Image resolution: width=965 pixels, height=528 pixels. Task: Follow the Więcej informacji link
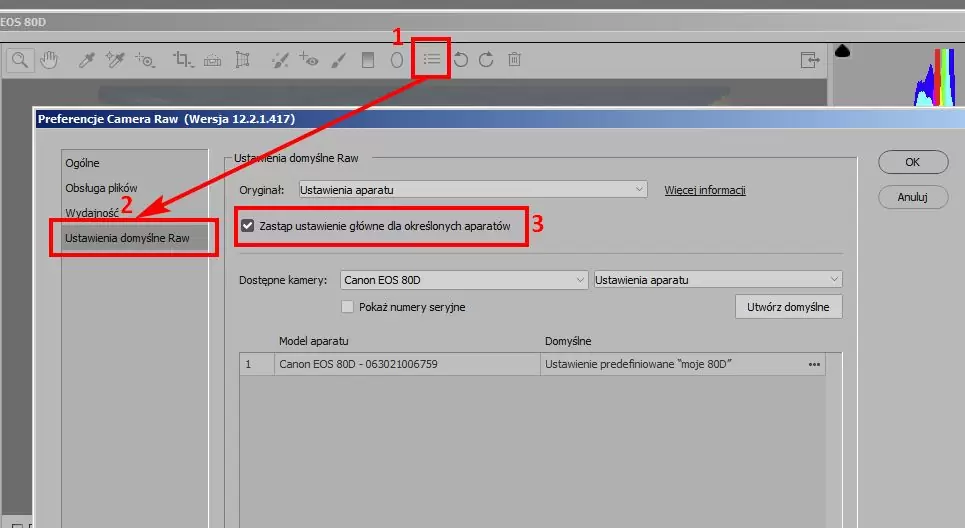[x=705, y=190]
